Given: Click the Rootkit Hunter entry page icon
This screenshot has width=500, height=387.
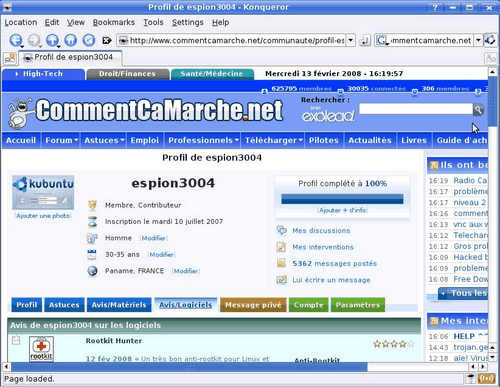Looking at the screenshot, I should coord(16,340).
